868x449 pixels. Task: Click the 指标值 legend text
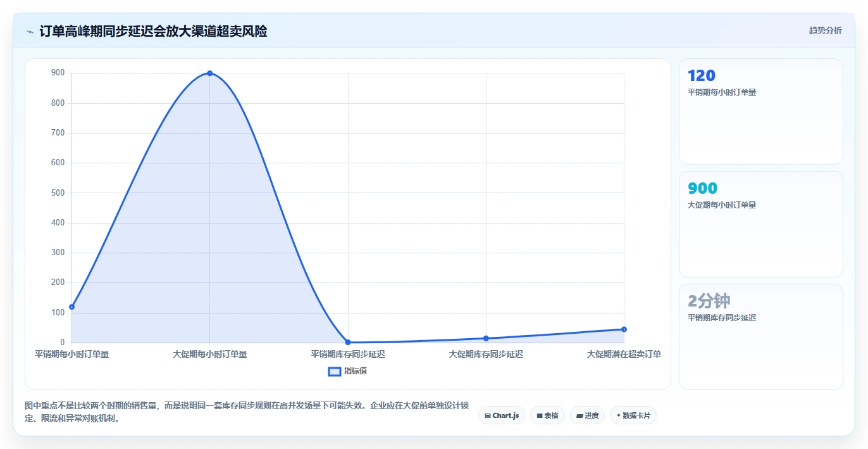point(356,372)
